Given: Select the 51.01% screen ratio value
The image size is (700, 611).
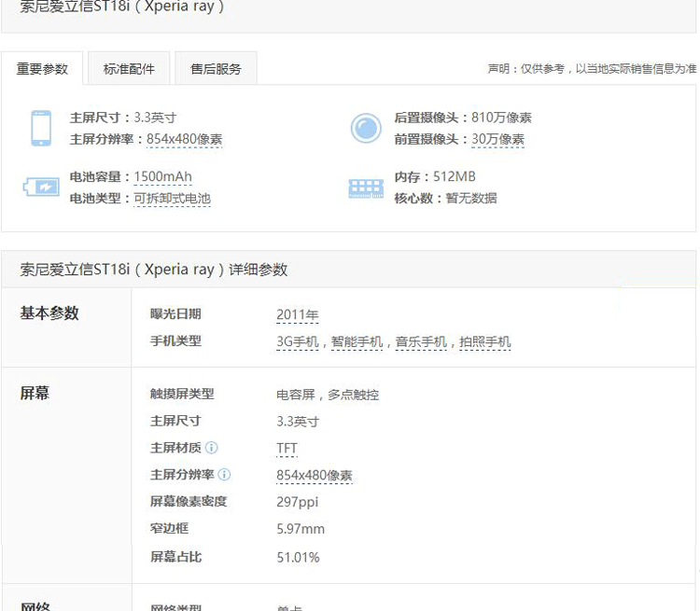Looking at the screenshot, I should click(x=298, y=557).
